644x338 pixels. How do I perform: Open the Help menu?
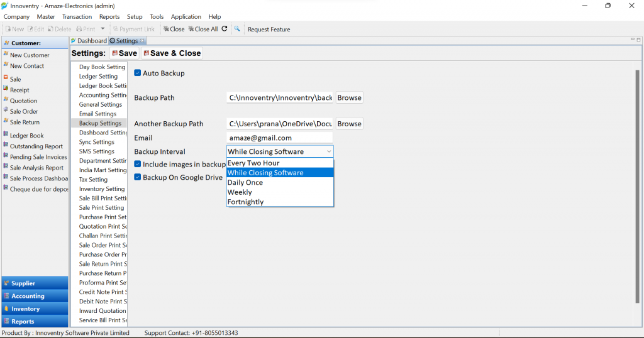(214, 17)
